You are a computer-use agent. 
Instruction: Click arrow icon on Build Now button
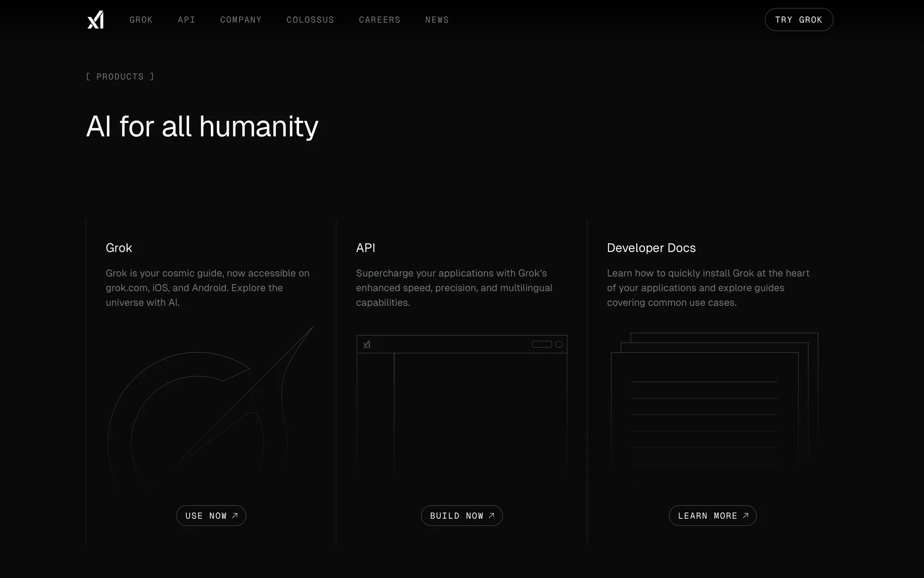coord(491,515)
